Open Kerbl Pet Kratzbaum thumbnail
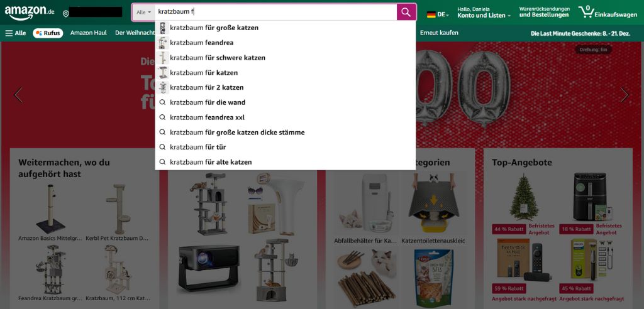Screen dimensions: 644x309 pyautogui.click(x=118, y=209)
